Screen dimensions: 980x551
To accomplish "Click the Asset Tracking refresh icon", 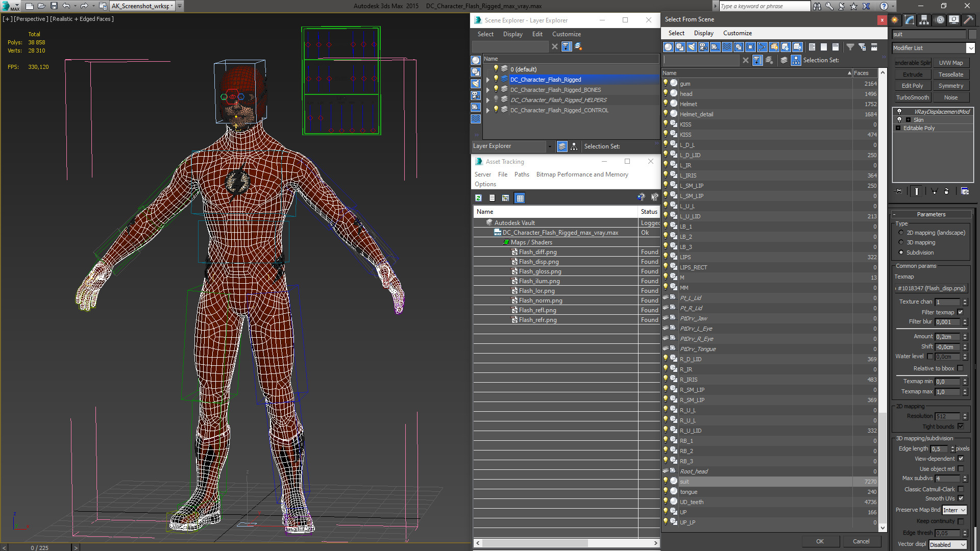I will [x=479, y=197].
